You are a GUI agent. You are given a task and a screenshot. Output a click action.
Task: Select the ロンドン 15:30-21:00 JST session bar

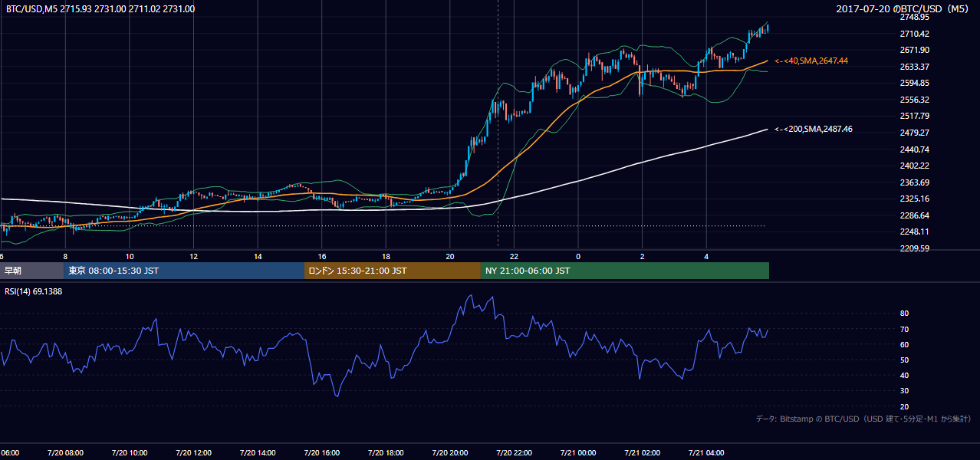[x=392, y=271]
